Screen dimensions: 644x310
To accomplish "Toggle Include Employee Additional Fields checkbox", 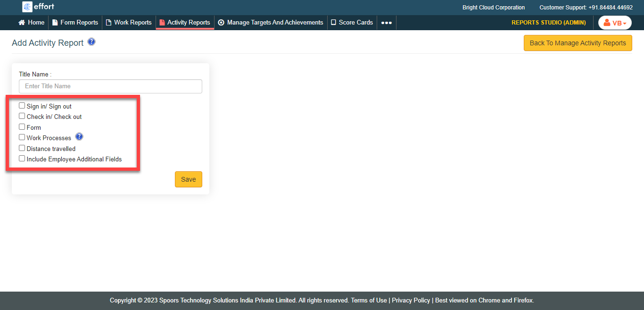I will tap(22, 159).
